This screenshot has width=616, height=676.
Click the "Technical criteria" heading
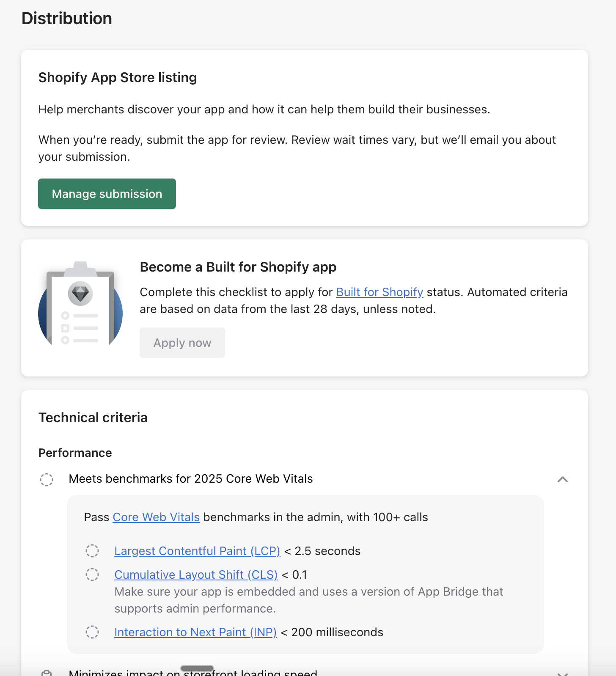pos(93,417)
